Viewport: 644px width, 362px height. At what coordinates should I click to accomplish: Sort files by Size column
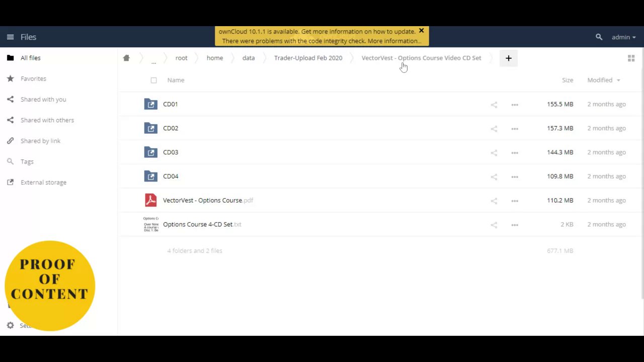coord(568,80)
